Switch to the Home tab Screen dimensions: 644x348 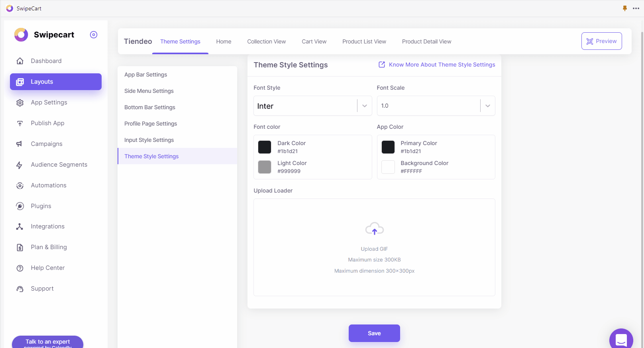(x=224, y=41)
